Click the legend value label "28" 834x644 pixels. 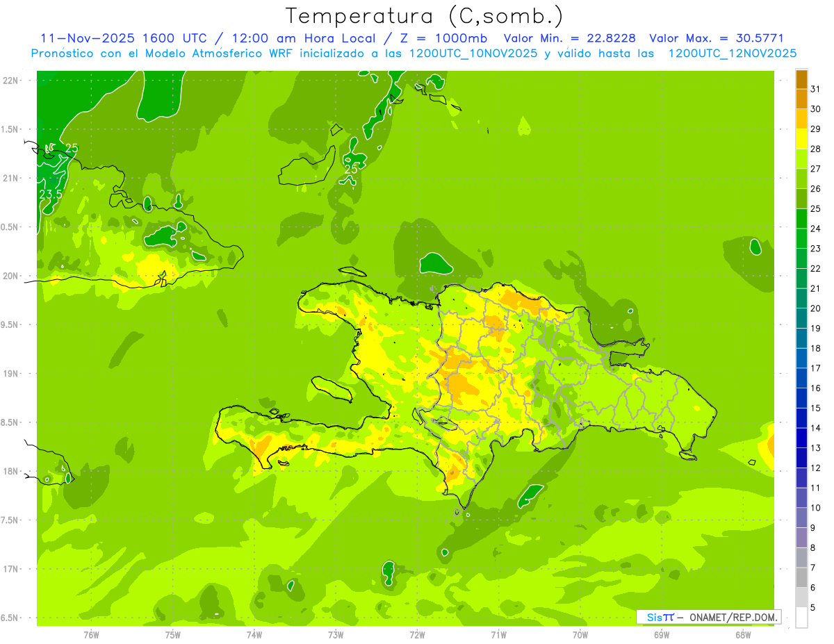pos(816,149)
